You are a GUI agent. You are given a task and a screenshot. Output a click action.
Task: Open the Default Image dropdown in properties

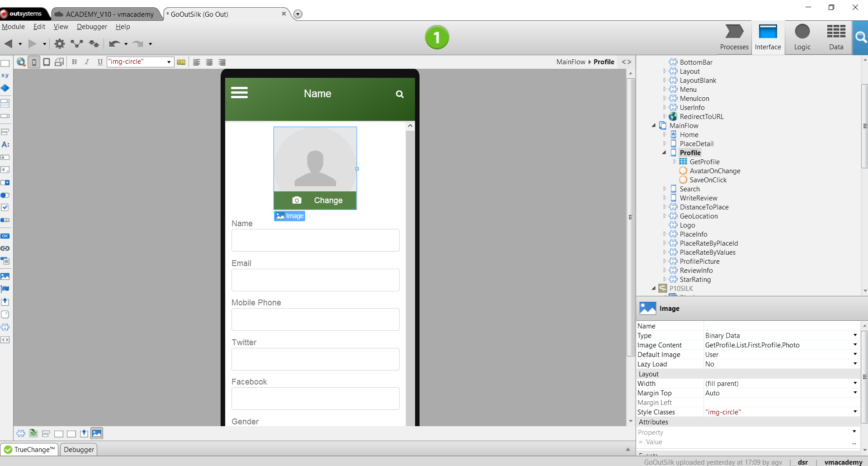pos(854,355)
